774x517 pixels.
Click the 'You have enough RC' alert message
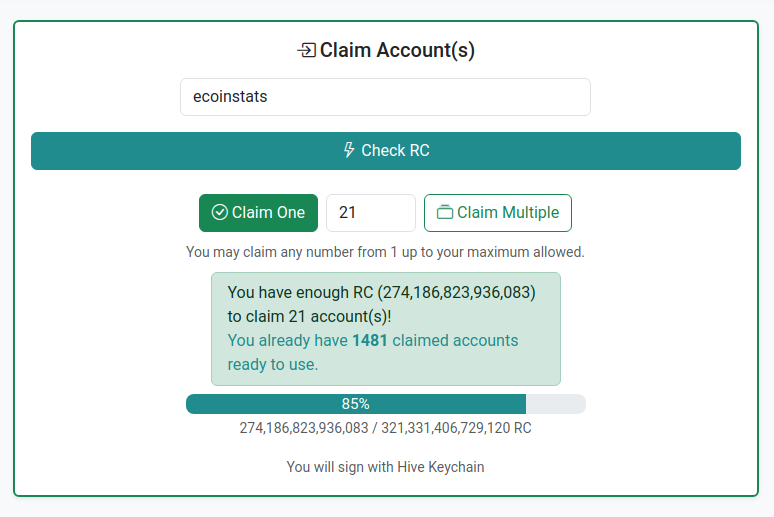click(x=386, y=329)
